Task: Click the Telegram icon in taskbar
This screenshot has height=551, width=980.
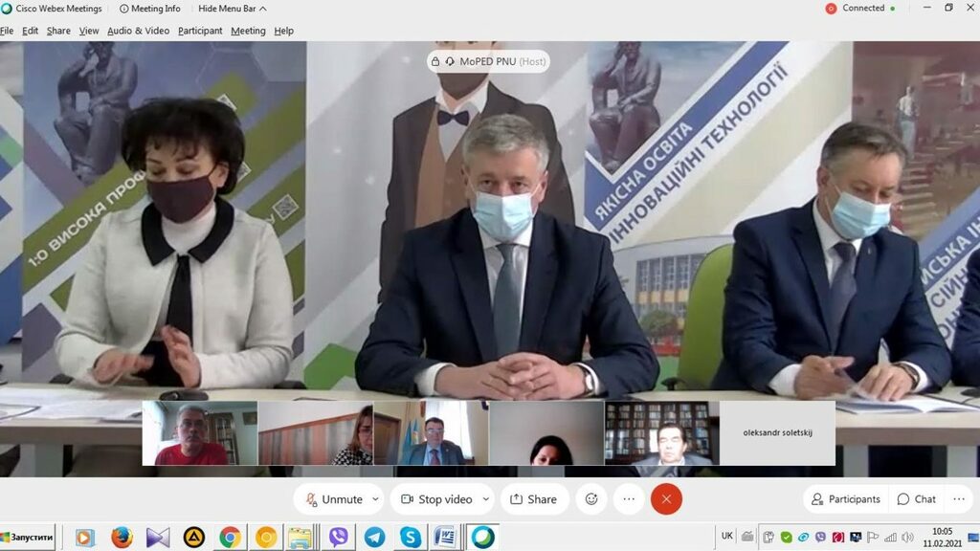Action: 374,538
